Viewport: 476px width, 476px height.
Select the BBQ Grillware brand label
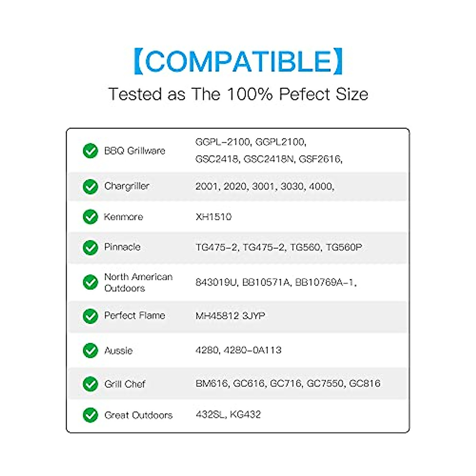[x=134, y=151]
